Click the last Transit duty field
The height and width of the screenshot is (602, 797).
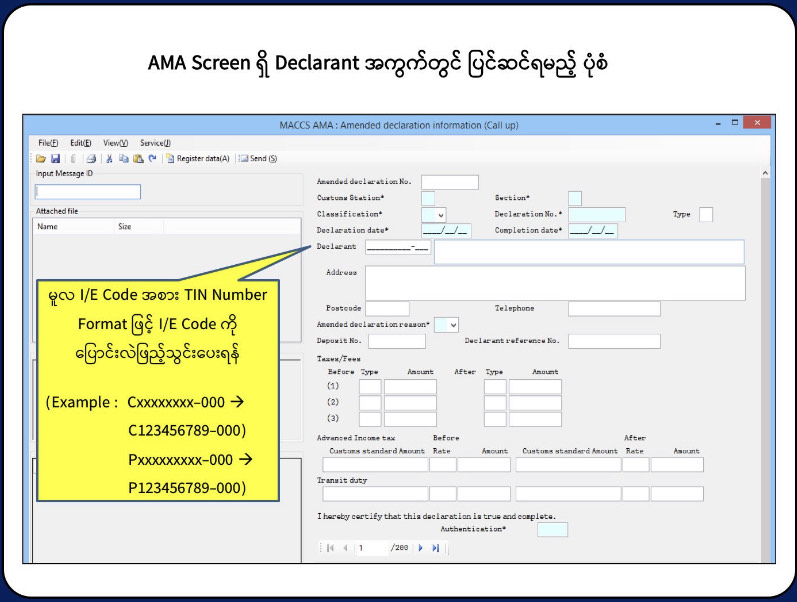(677, 494)
